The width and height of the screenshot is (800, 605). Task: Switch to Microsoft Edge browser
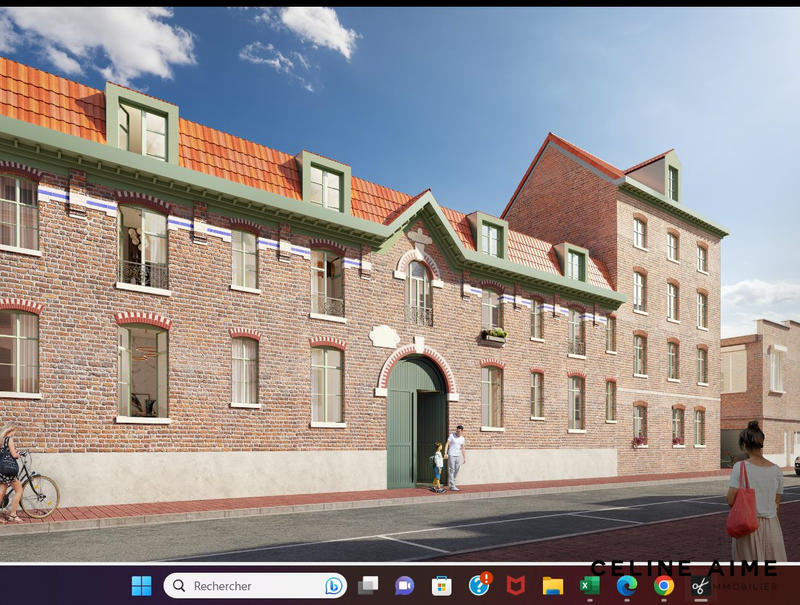627,586
